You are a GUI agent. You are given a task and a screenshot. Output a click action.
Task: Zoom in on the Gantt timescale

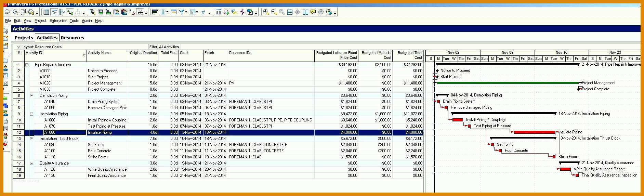pos(266,12)
